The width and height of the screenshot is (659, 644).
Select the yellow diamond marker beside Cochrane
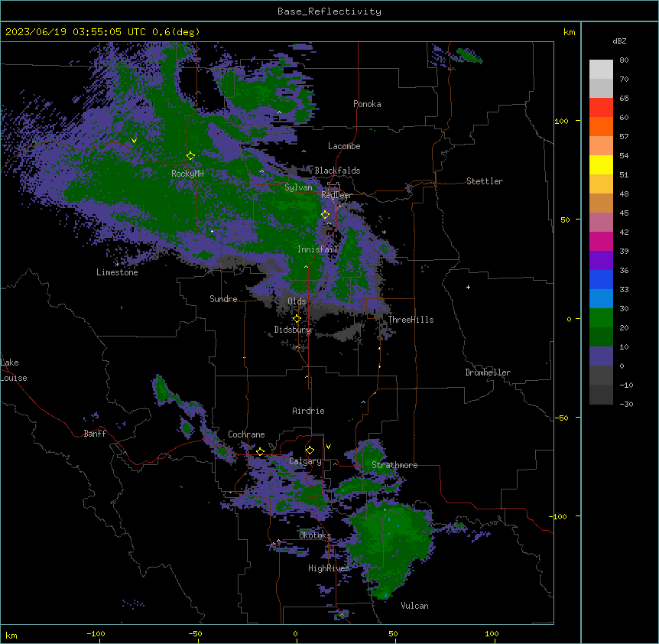pos(260,451)
